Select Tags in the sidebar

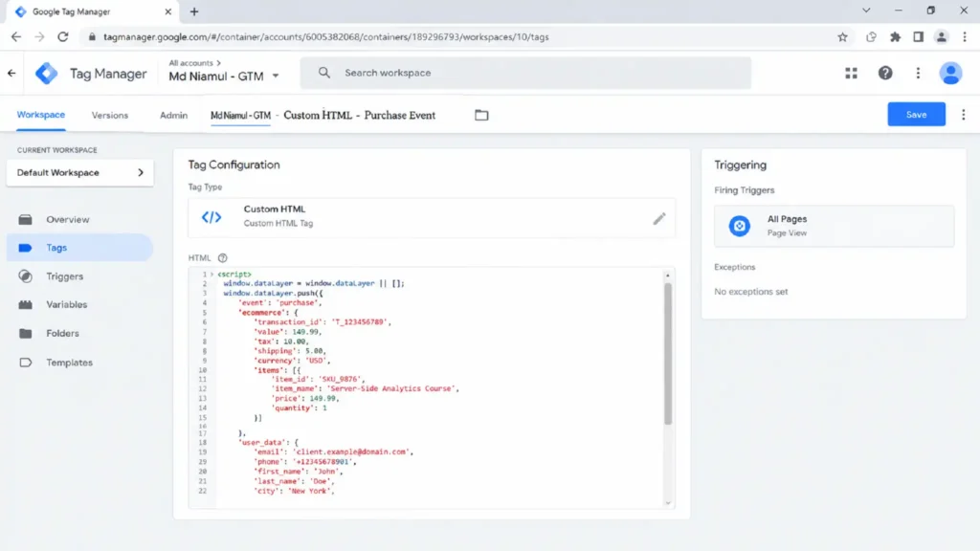(80, 248)
